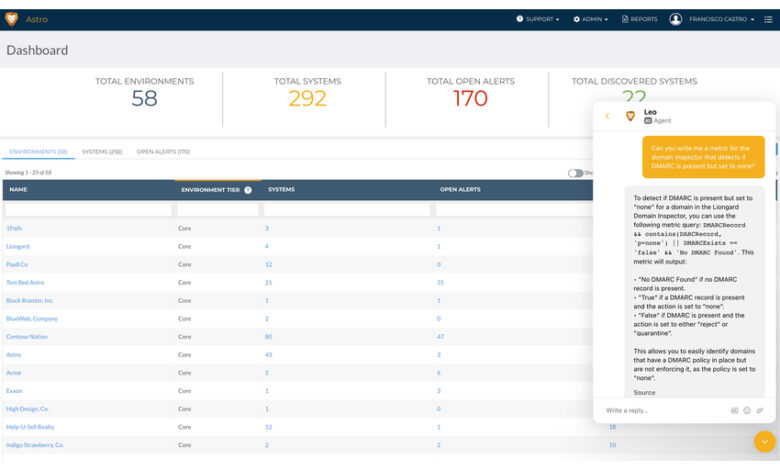Open the emoji picker in chat reply

[x=747, y=410]
